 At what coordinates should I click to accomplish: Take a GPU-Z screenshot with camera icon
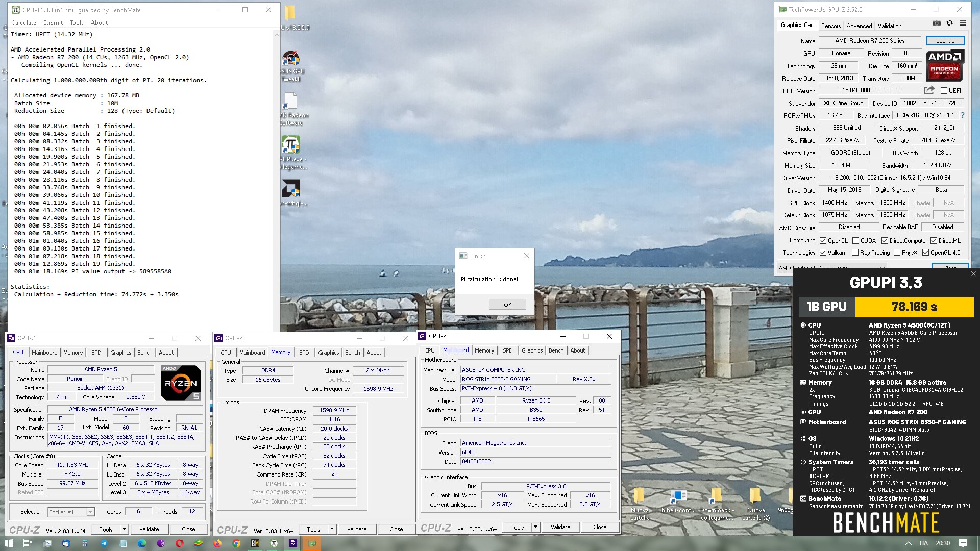click(937, 23)
